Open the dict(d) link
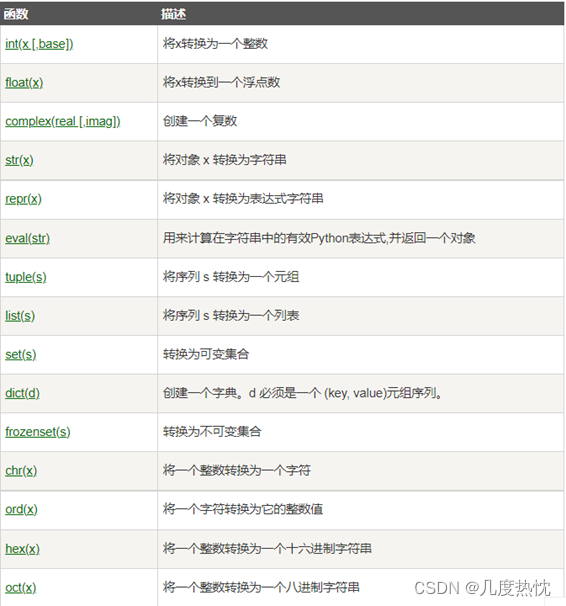 pyautogui.click(x=22, y=393)
